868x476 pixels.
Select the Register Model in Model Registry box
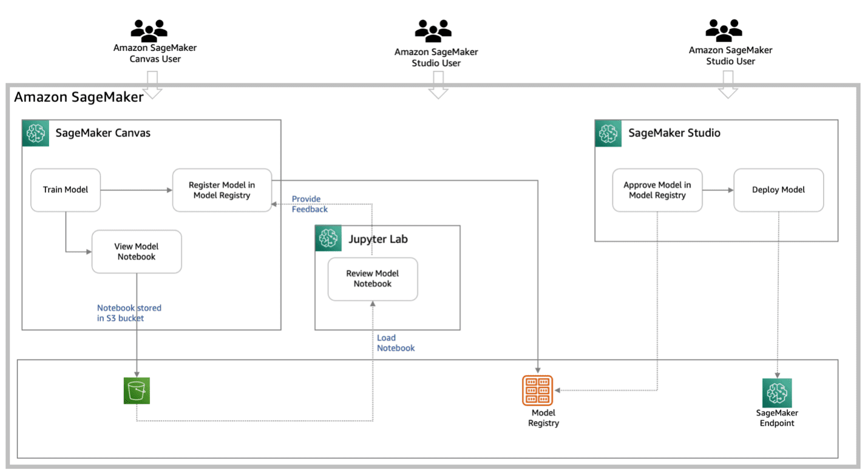[222, 190]
